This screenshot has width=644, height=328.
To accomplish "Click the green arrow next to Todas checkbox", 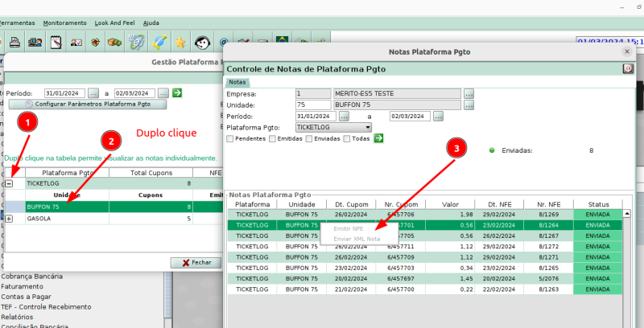I will (378, 138).
